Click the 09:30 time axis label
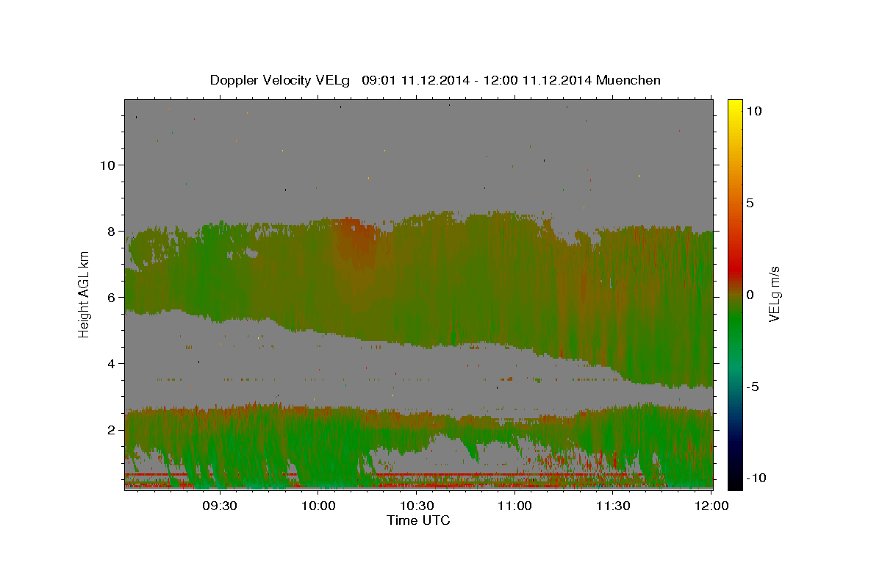The width and height of the screenshot is (882, 588). (x=220, y=506)
